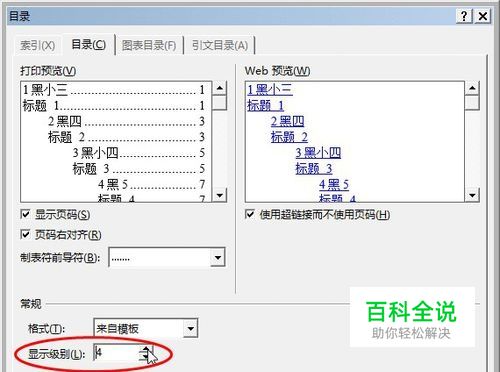Select print preview row 标题 2
This screenshot has width=500, height=372.
click(x=126, y=137)
